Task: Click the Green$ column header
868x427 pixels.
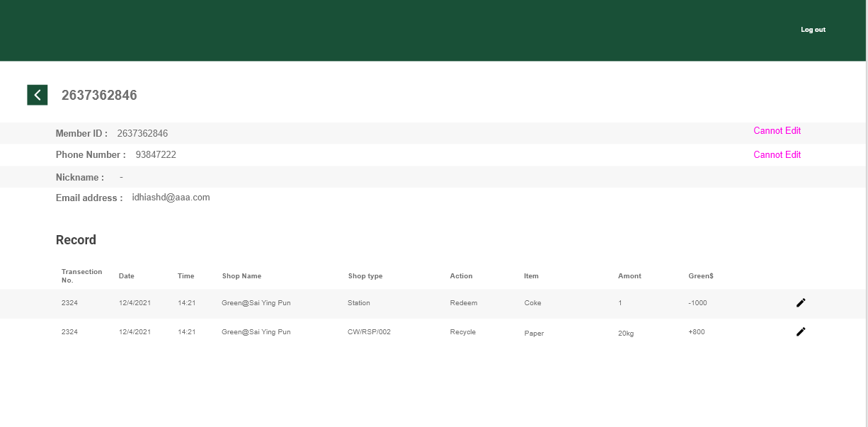Action: (700, 276)
